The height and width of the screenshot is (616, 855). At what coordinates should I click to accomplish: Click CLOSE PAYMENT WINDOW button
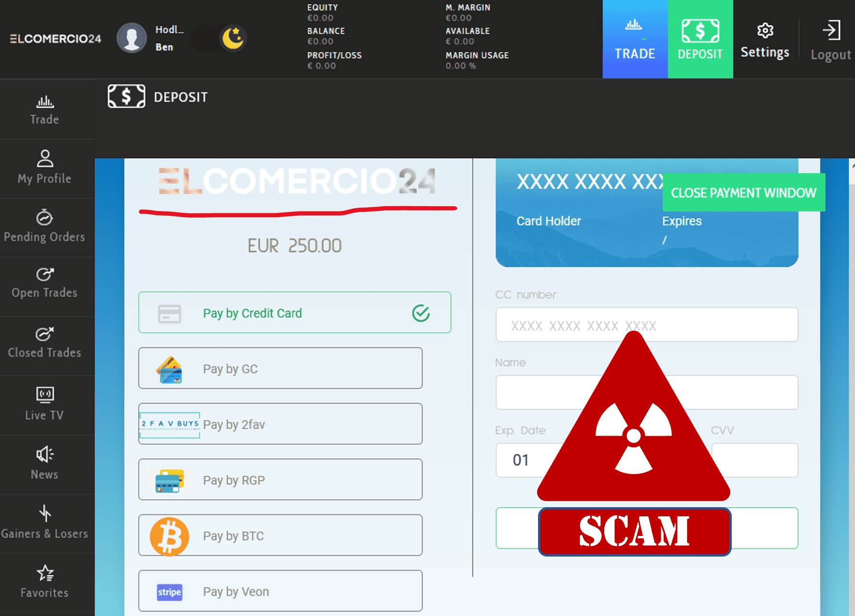click(744, 192)
